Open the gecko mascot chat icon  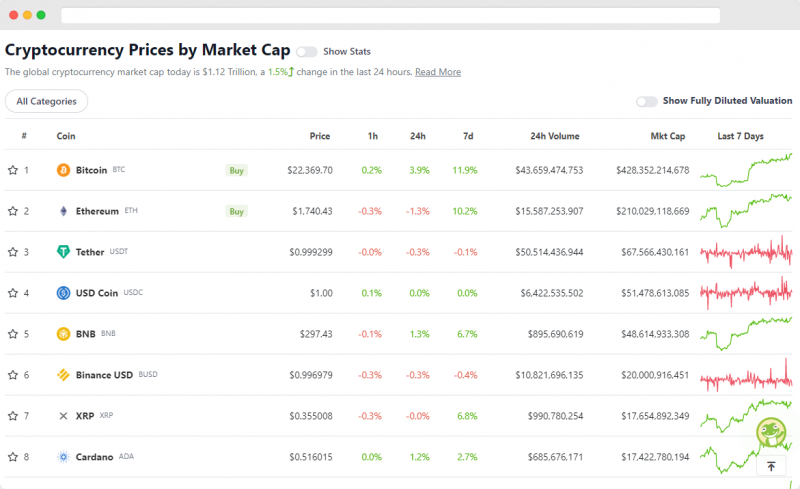pos(771,433)
